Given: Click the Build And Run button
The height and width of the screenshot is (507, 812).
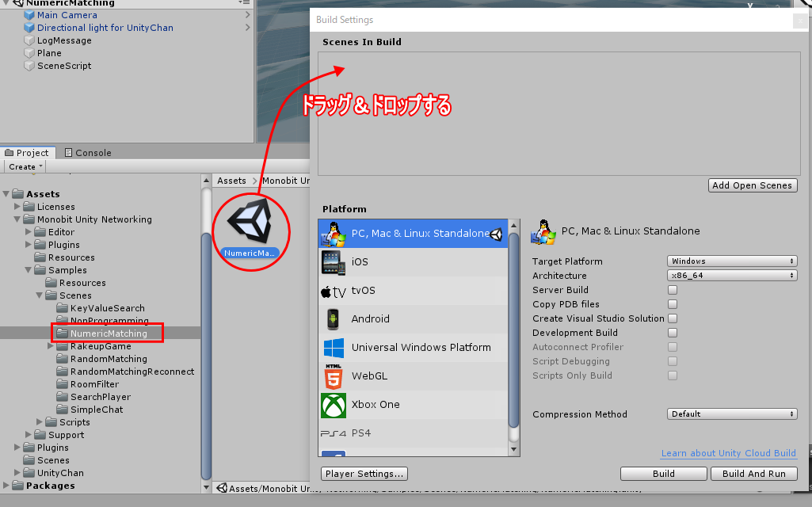Looking at the screenshot, I should tap(754, 474).
